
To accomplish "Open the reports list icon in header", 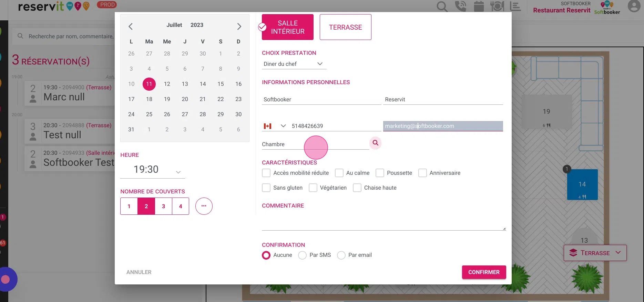I will 515,6.
